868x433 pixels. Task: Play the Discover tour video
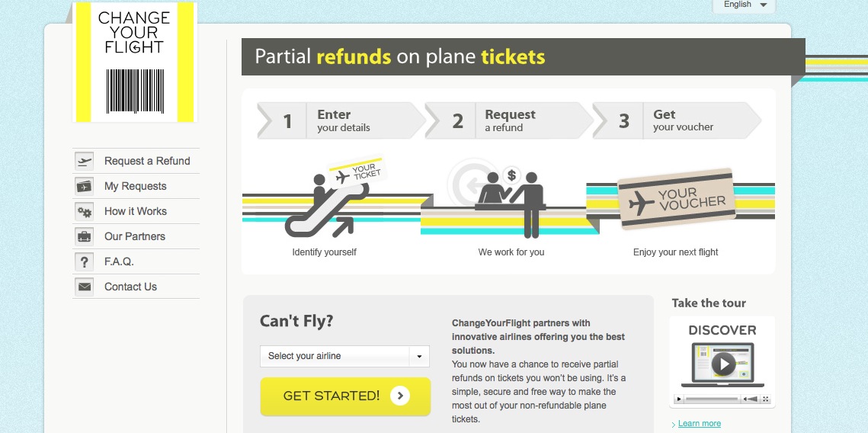(x=723, y=364)
